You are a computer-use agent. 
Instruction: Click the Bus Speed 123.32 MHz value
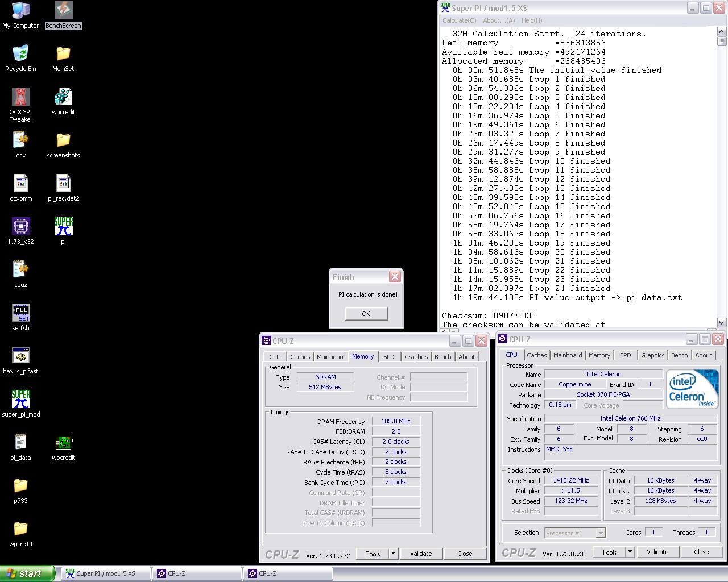pos(572,501)
